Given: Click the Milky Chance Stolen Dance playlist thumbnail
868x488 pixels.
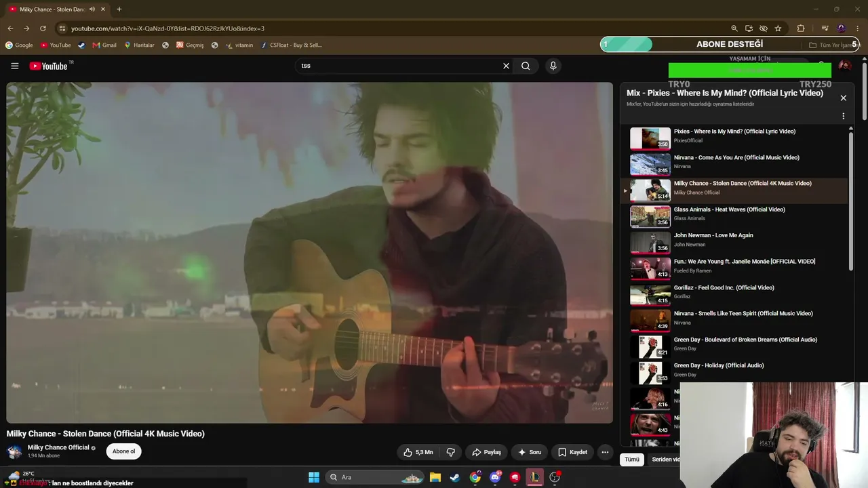Looking at the screenshot, I should click(650, 190).
